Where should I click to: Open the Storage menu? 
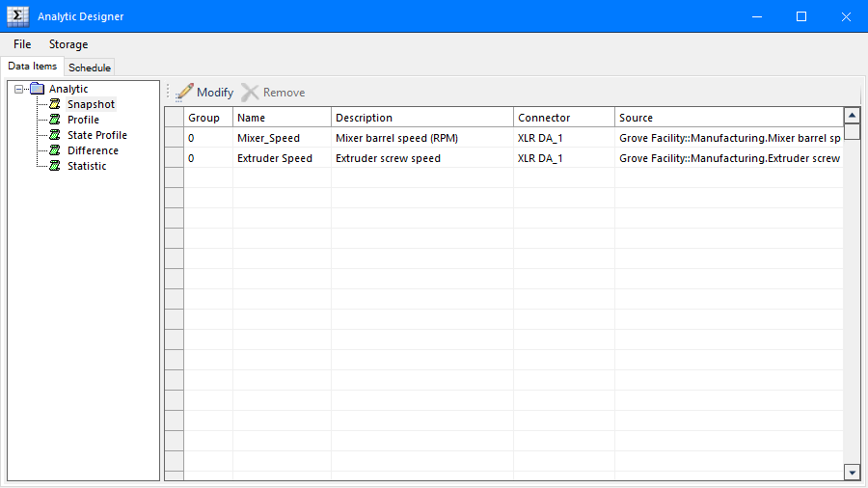click(x=68, y=44)
